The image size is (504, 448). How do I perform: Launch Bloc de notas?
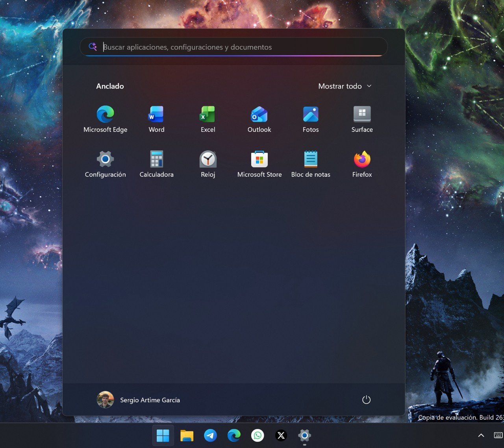coord(311,164)
